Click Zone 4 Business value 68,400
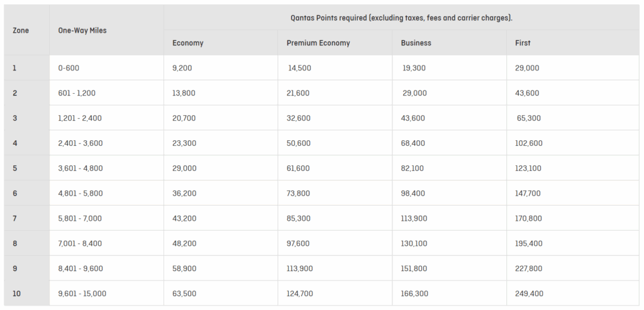Screen dimensions: 644x310 (x=413, y=143)
